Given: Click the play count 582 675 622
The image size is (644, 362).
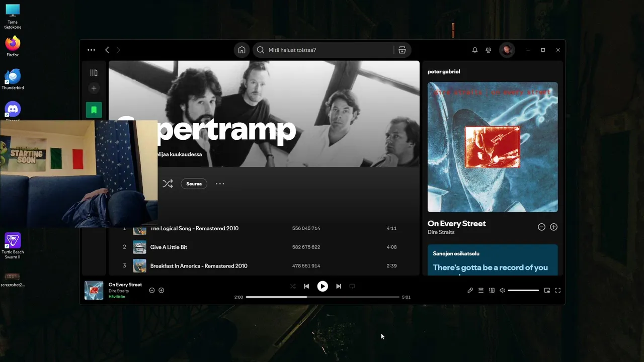Looking at the screenshot, I should [x=306, y=247].
